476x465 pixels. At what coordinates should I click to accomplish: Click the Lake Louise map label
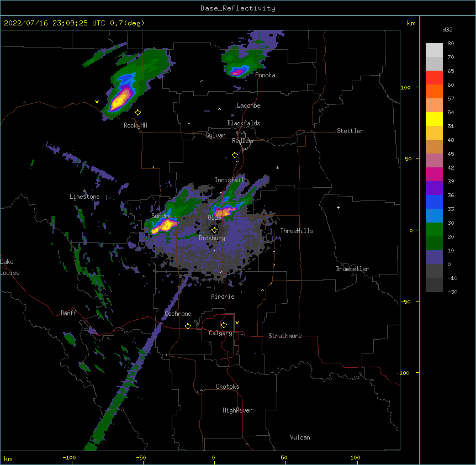[x=10, y=267]
